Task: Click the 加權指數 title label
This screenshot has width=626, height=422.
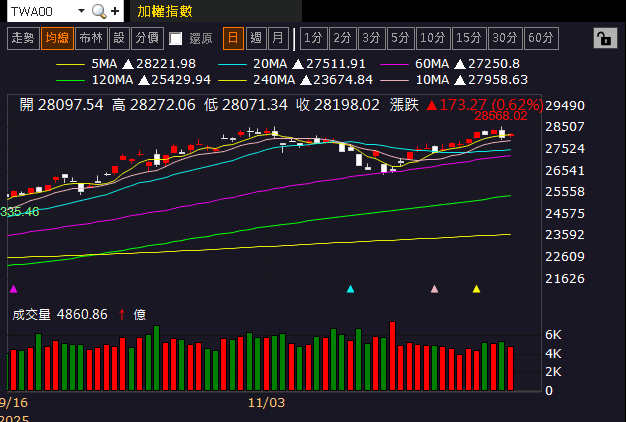Action: [x=165, y=11]
